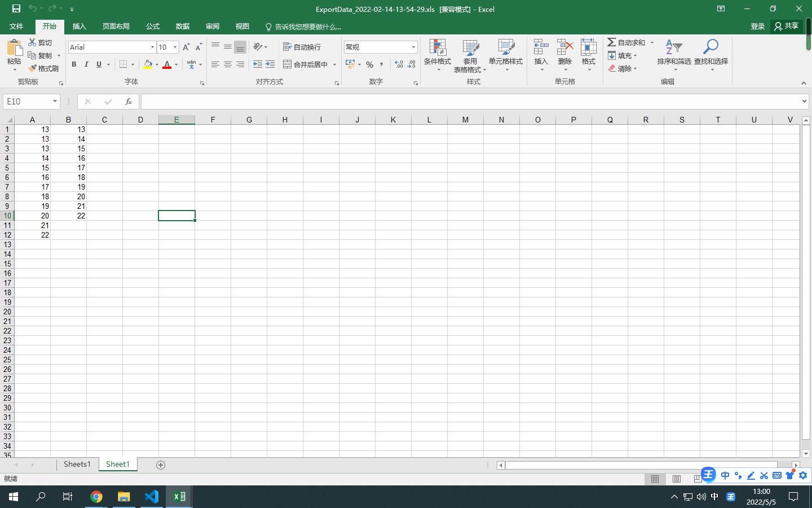Open Fill (填充) dropdown
The width and height of the screenshot is (812, 508).
[623, 55]
